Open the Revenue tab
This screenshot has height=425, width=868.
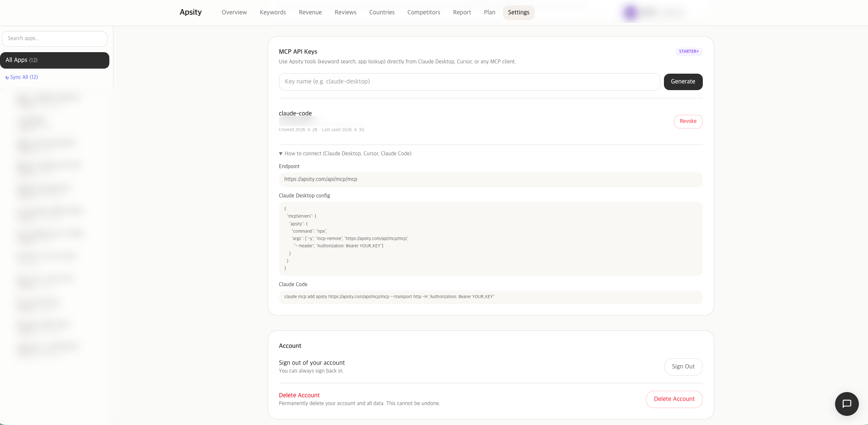(x=310, y=12)
